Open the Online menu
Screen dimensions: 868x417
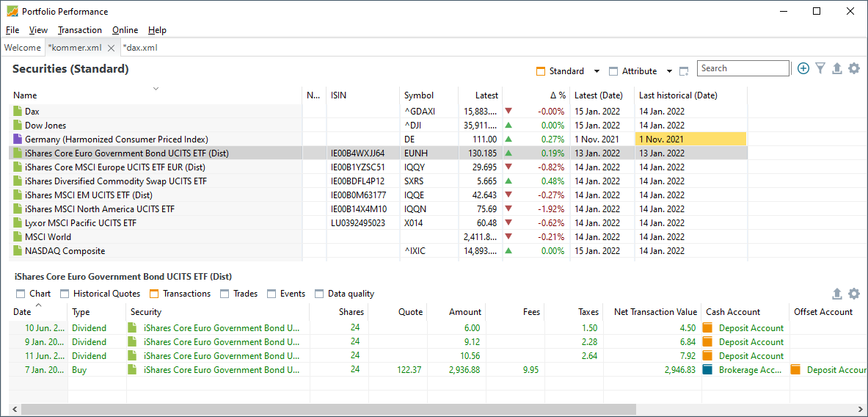(x=125, y=30)
